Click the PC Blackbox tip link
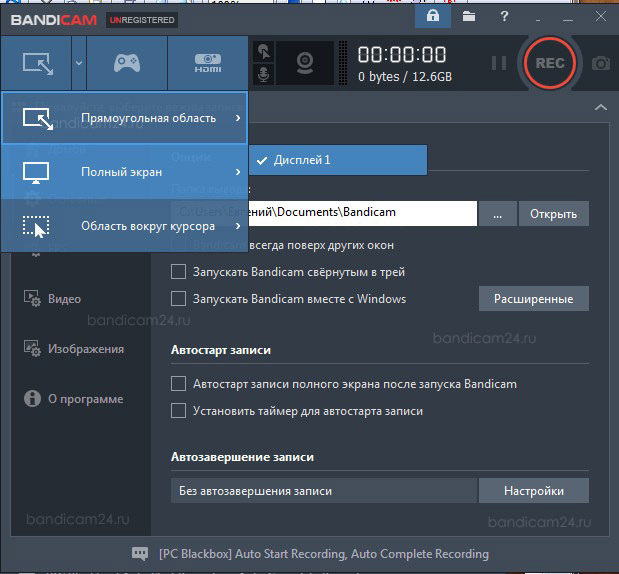The height and width of the screenshot is (574, 619). click(x=324, y=554)
